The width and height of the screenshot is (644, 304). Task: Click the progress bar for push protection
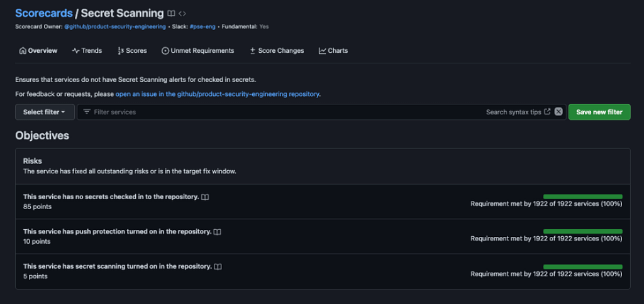582,231
